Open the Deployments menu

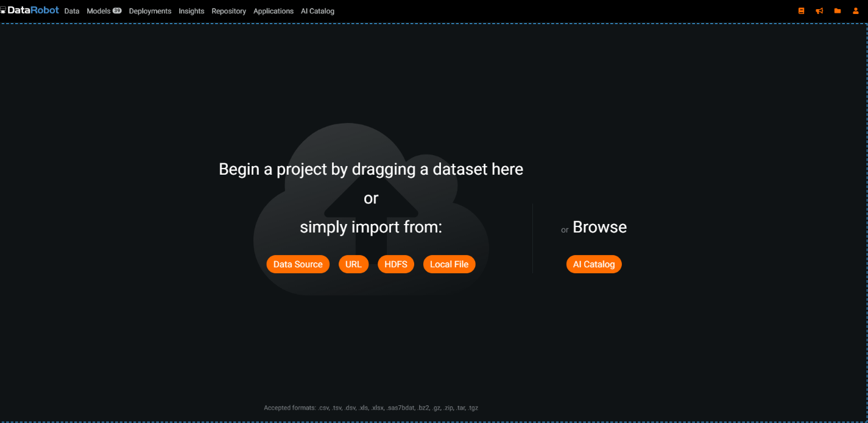point(150,11)
